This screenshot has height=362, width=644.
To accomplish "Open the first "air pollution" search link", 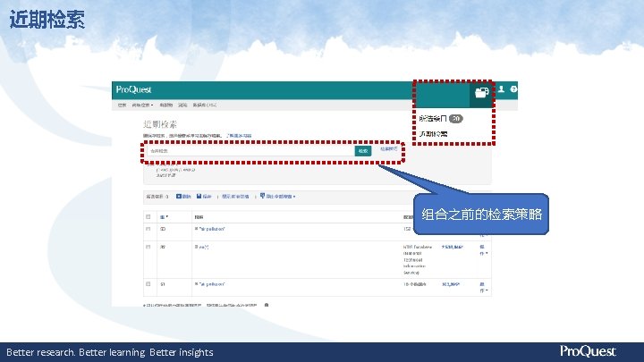I will click(211, 229).
